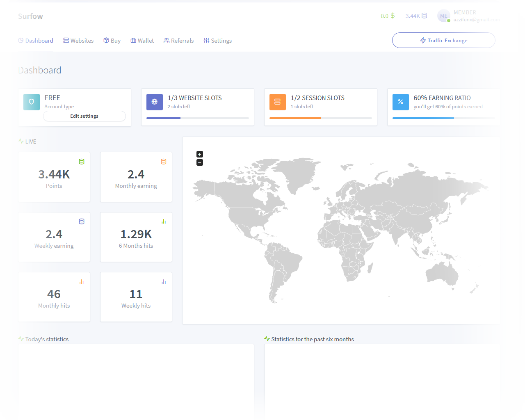Screen dimensions: 525x420
Task: Click the bar chart icon on Monthly hits card
Action: (x=82, y=282)
